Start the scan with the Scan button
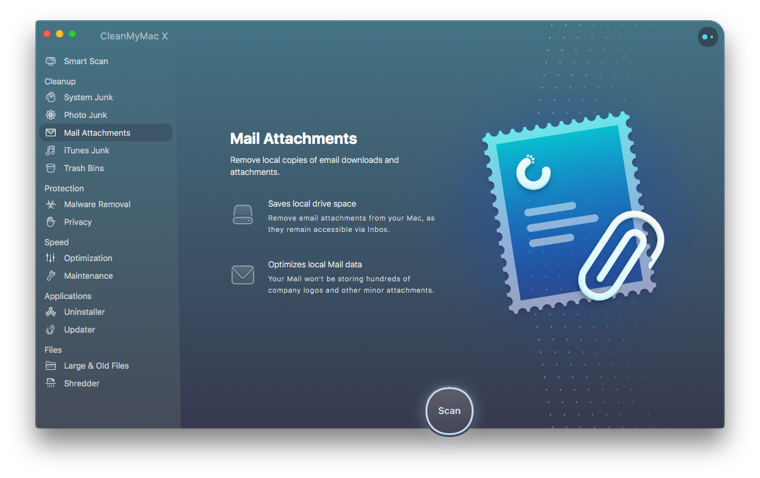760x478 pixels. [x=449, y=411]
